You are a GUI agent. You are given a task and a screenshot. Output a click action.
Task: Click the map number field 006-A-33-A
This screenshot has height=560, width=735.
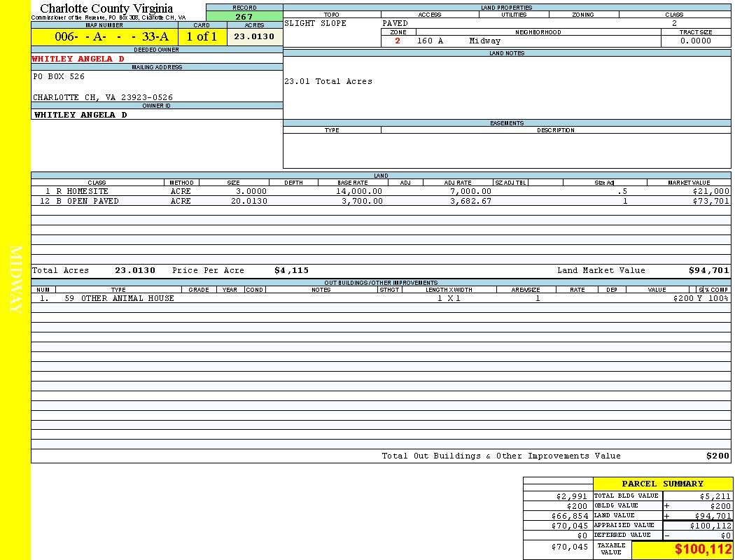tap(104, 37)
